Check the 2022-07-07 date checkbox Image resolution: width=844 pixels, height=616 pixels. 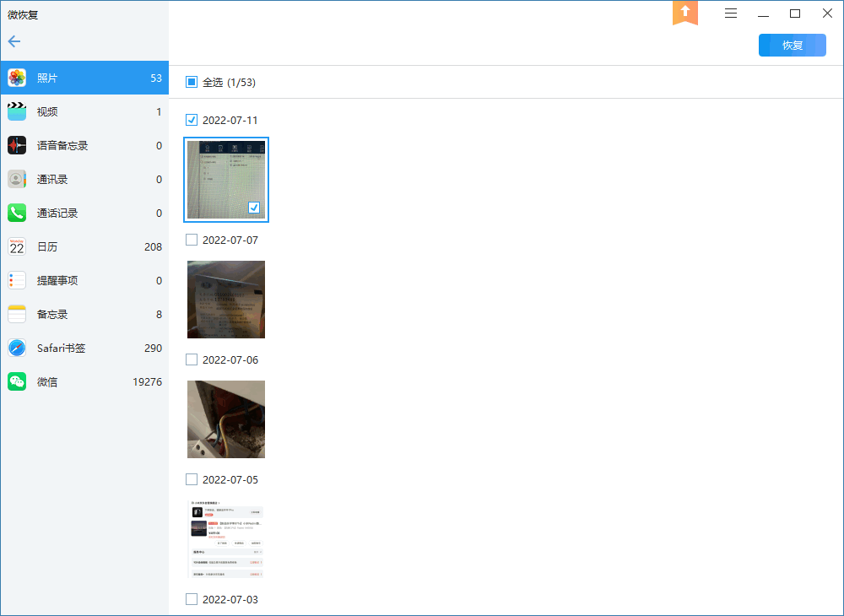click(192, 240)
